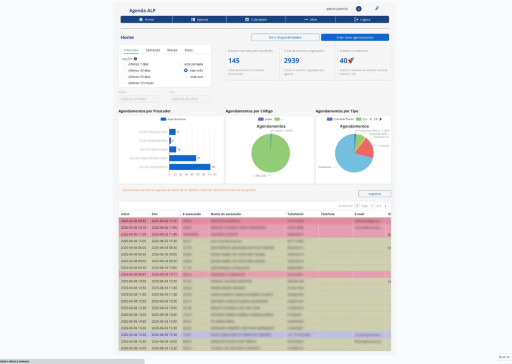512x364 pixels.
Task: Open the Agenda menu item
Action: pyautogui.click(x=199, y=20)
